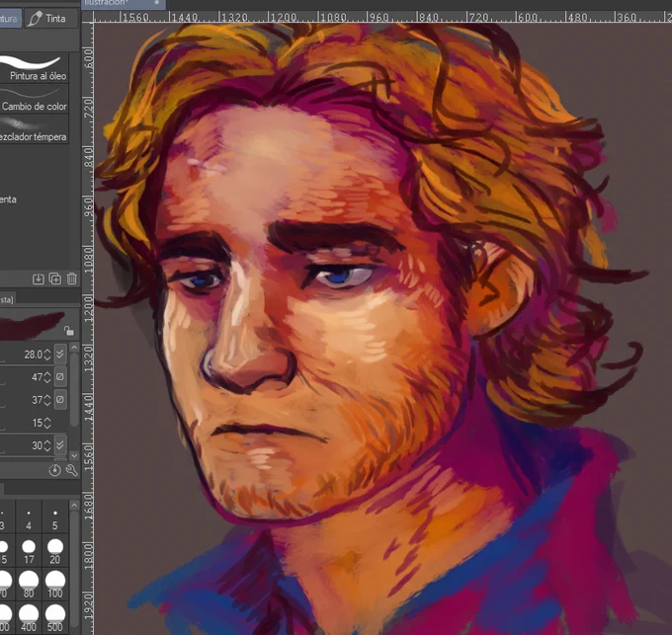Click the reset settings clock icon

point(55,470)
